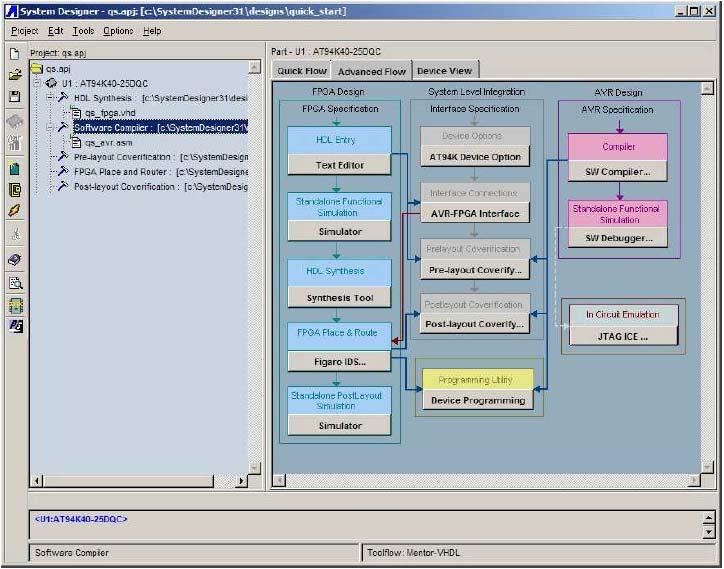Select the qs_fpga.vhd file in the tree

click(110, 113)
